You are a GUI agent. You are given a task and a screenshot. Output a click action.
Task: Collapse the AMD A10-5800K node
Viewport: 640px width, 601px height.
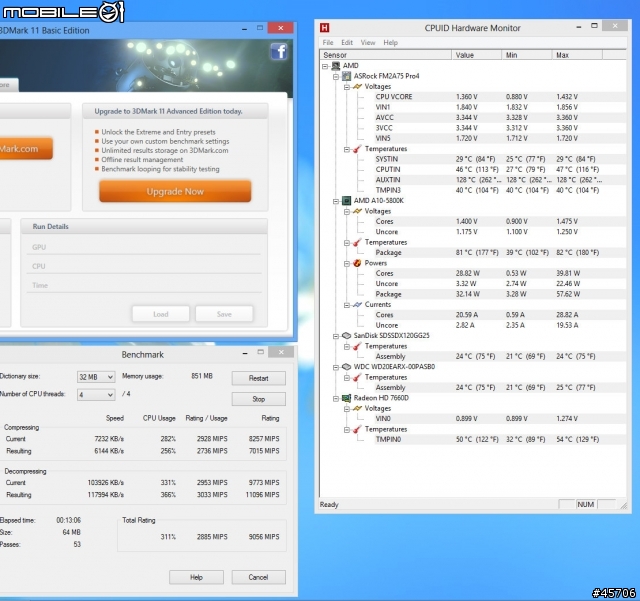pos(336,201)
